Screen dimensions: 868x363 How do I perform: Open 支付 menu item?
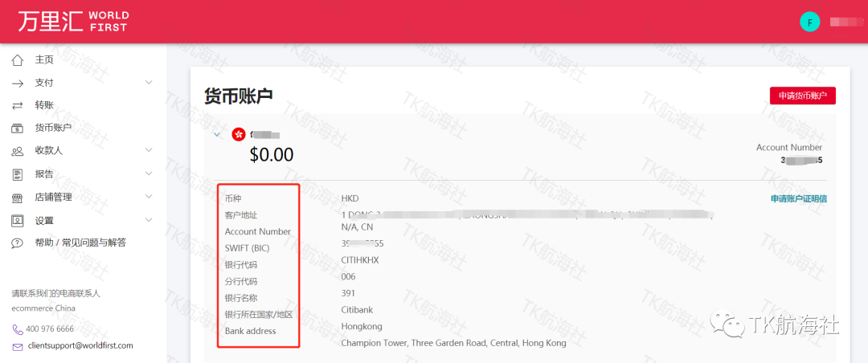click(44, 83)
